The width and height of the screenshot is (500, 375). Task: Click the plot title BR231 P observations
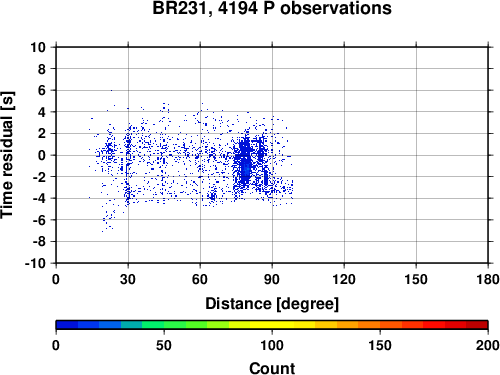[272, 8]
